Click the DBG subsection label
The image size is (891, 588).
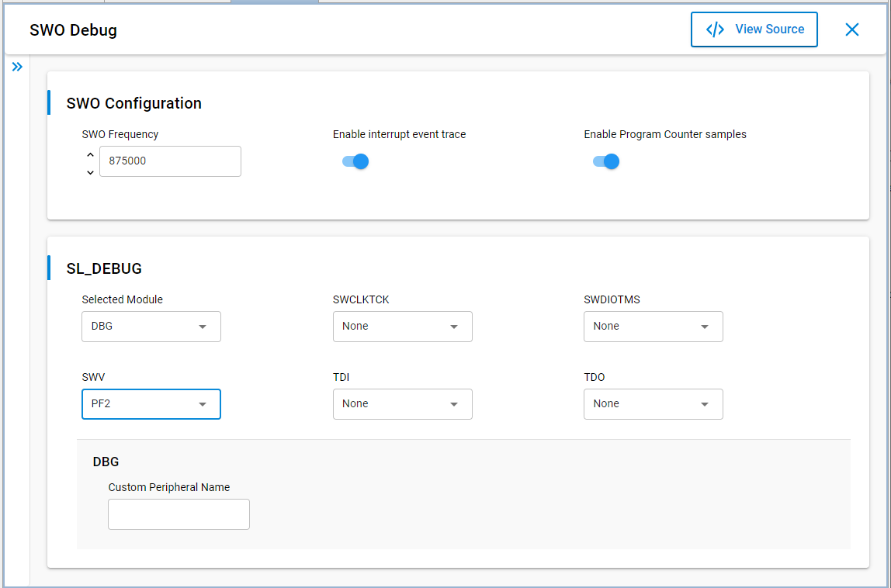tap(106, 462)
